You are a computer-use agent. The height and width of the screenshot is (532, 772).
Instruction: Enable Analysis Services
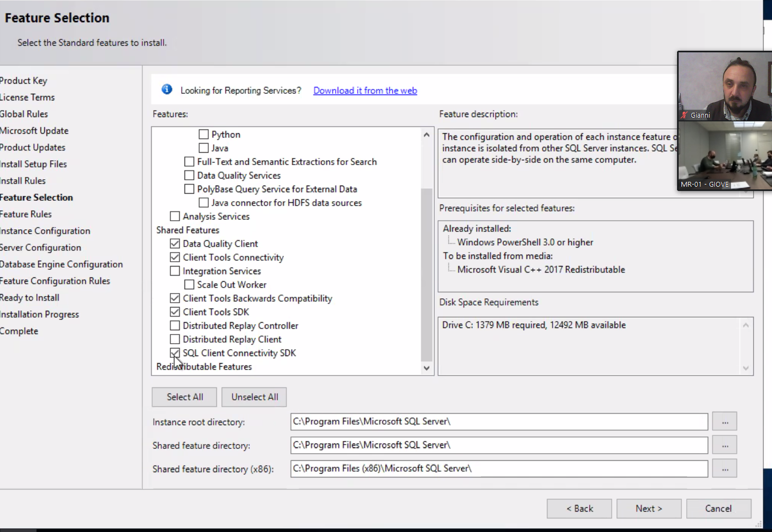tap(175, 216)
